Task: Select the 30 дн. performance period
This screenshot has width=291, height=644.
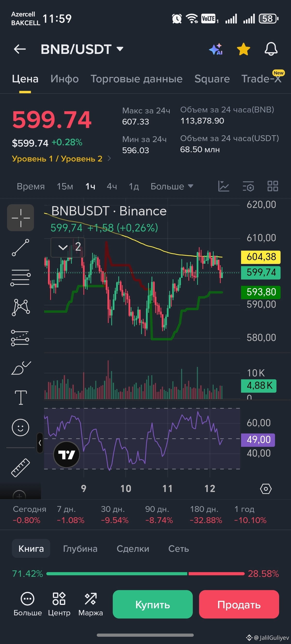Action: 114,515
